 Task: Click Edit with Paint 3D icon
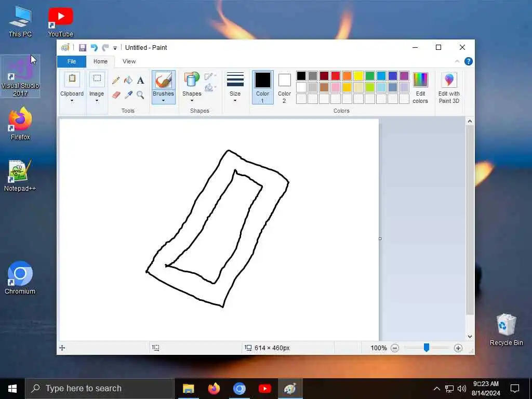pos(449,80)
